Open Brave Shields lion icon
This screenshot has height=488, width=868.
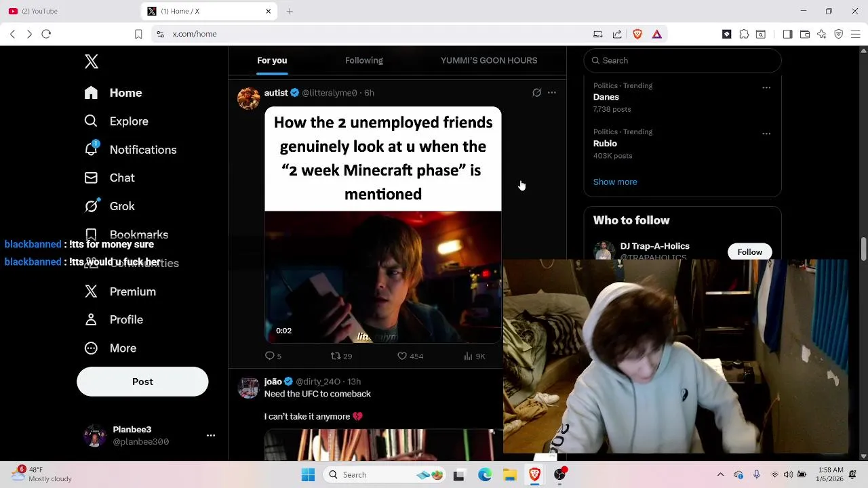click(637, 34)
